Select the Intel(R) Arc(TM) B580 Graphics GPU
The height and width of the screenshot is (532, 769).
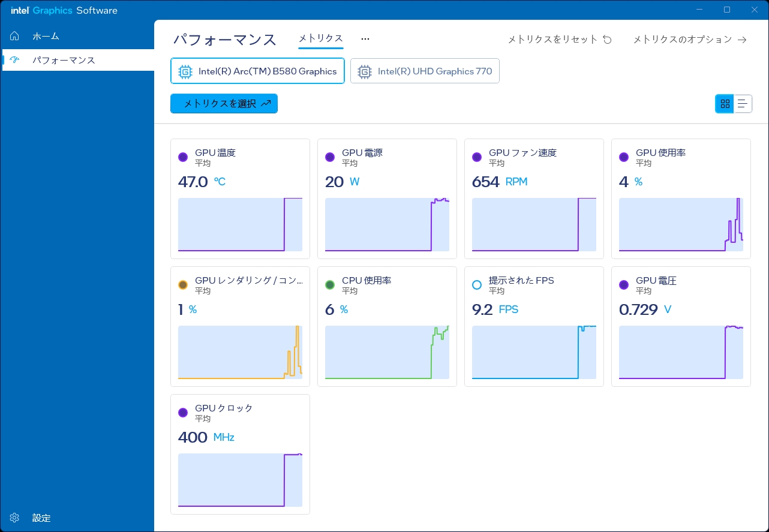pos(257,71)
